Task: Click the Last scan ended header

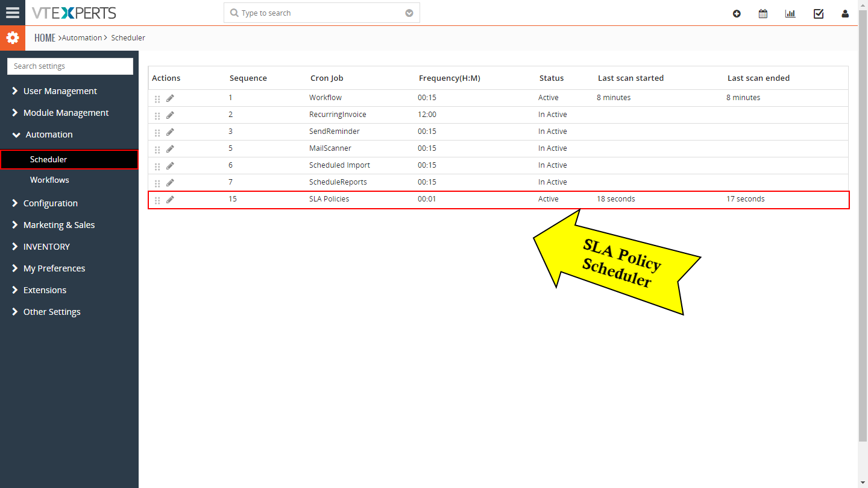Action: click(758, 78)
